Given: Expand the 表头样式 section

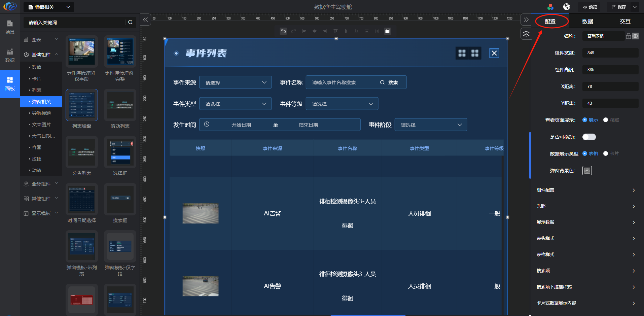Looking at the screenshot, I should pos(585,238).
